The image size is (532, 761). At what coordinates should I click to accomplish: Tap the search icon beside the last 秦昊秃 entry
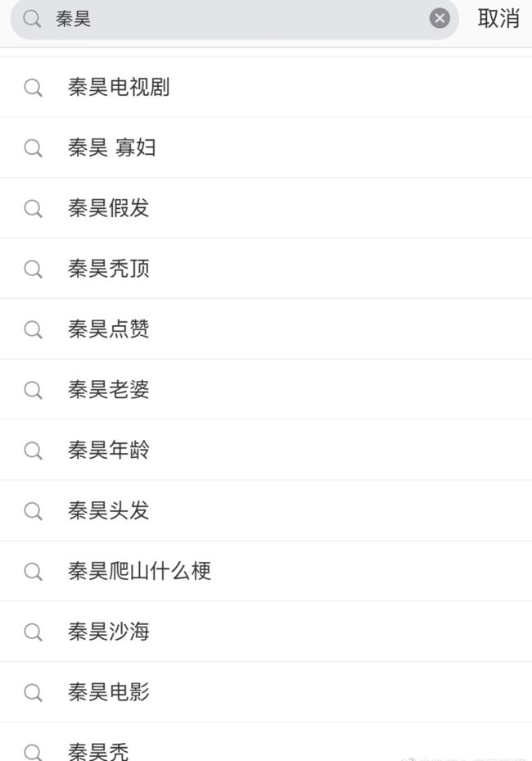[33, 752]
